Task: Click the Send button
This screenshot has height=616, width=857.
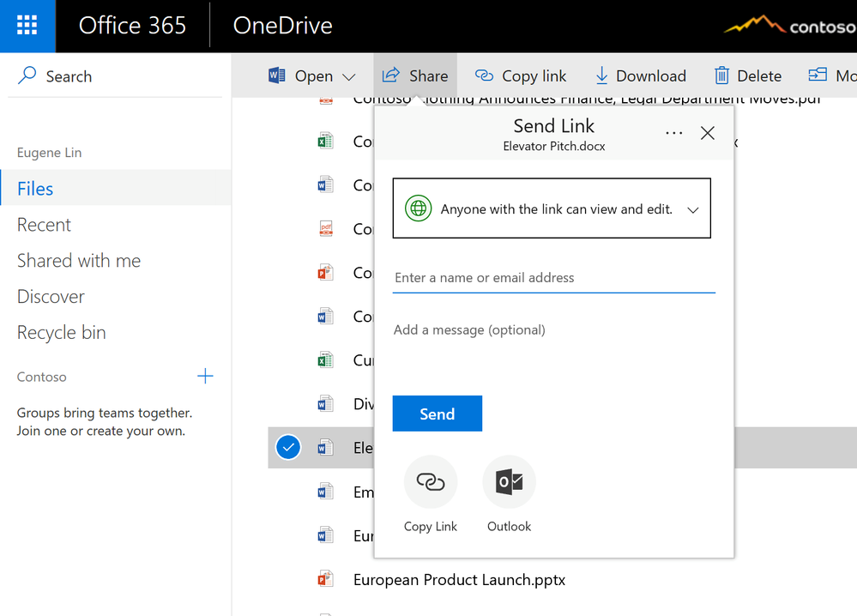Action: click(438, 414)
